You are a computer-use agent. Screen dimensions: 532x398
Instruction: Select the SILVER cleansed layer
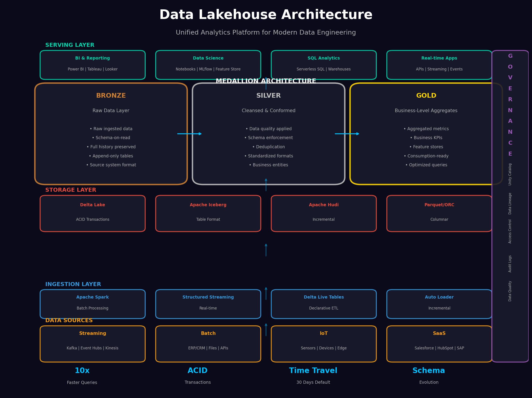pyautogui.click(x=268, y=133)
